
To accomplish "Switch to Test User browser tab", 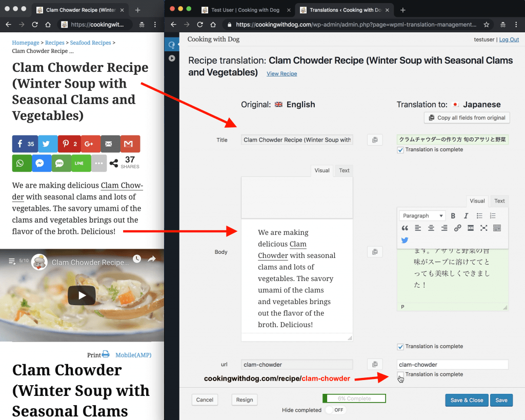I will (246, 10).
